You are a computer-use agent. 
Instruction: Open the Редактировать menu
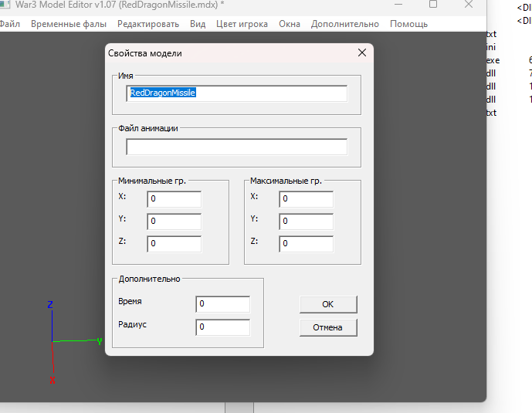coord(148,24)
